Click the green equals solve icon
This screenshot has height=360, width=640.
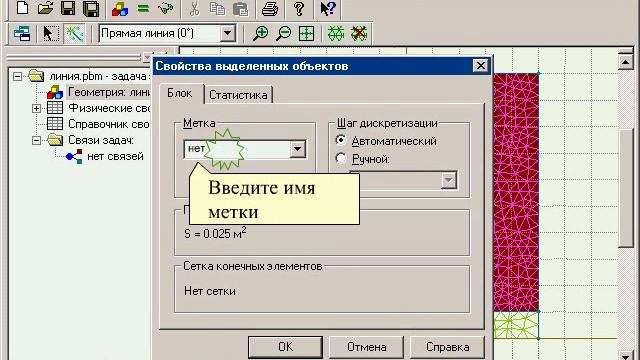(143, 8)
